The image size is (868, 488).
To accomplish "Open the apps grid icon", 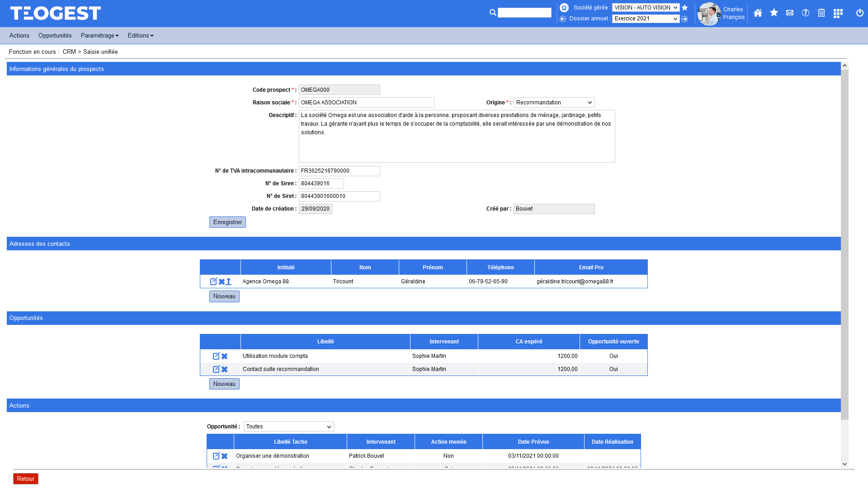I will click(838, 13).
